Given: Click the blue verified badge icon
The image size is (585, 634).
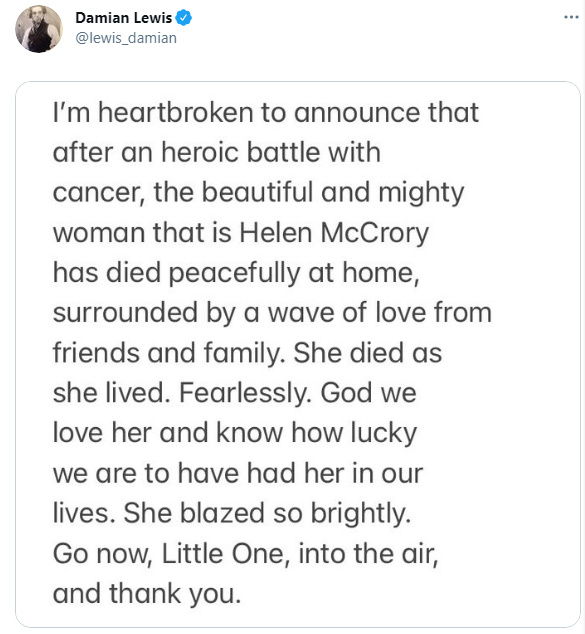Looking at the screenshot, I should pos(184,18).
